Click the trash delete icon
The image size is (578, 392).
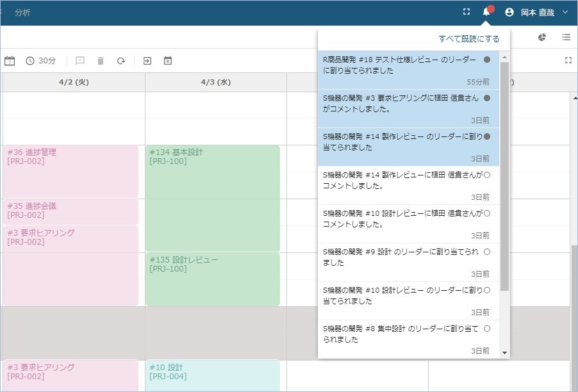coord(100,61)
